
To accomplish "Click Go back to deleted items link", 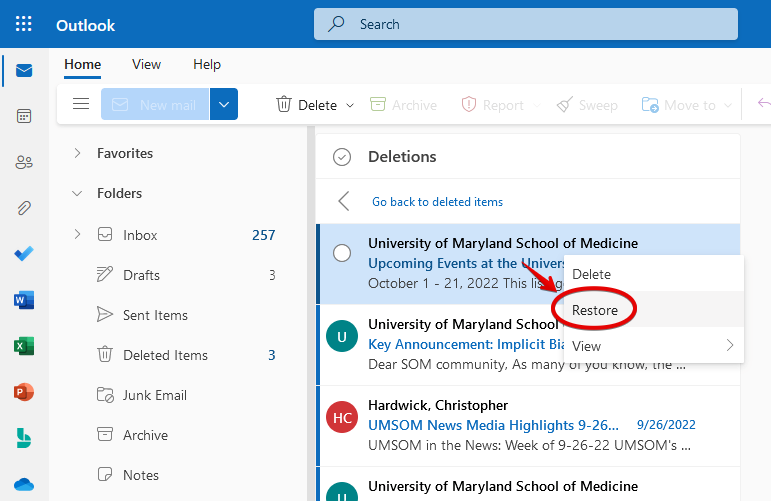I will coord(437,202).
